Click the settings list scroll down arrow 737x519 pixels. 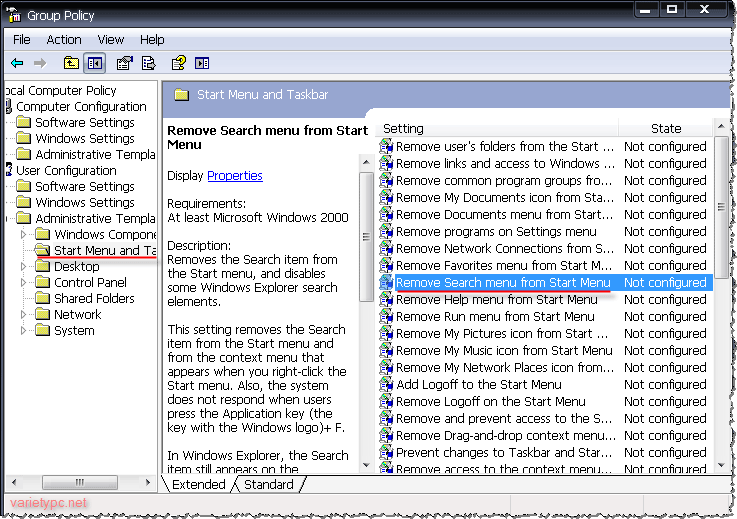[721, 465]
